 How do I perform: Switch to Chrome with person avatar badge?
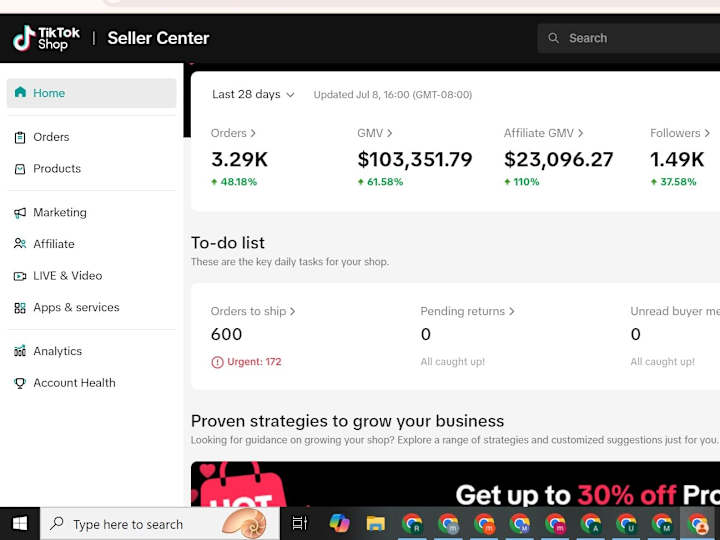point(698,523)
